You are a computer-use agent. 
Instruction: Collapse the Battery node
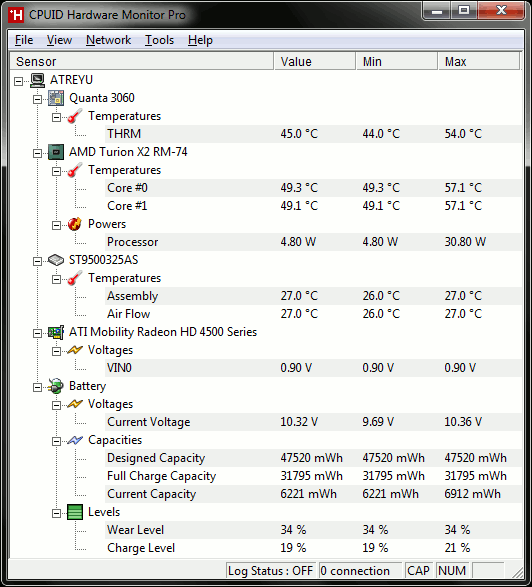[37, 387]
